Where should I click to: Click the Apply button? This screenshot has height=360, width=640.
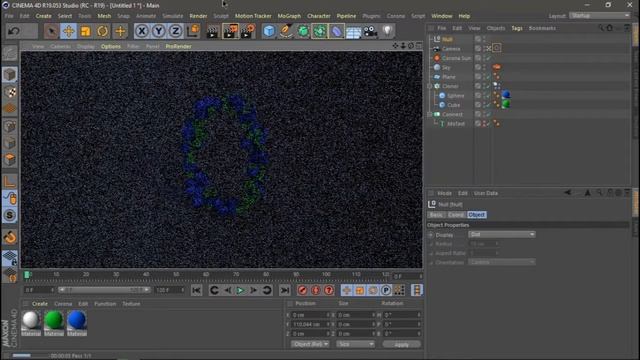tap(402, 344)
